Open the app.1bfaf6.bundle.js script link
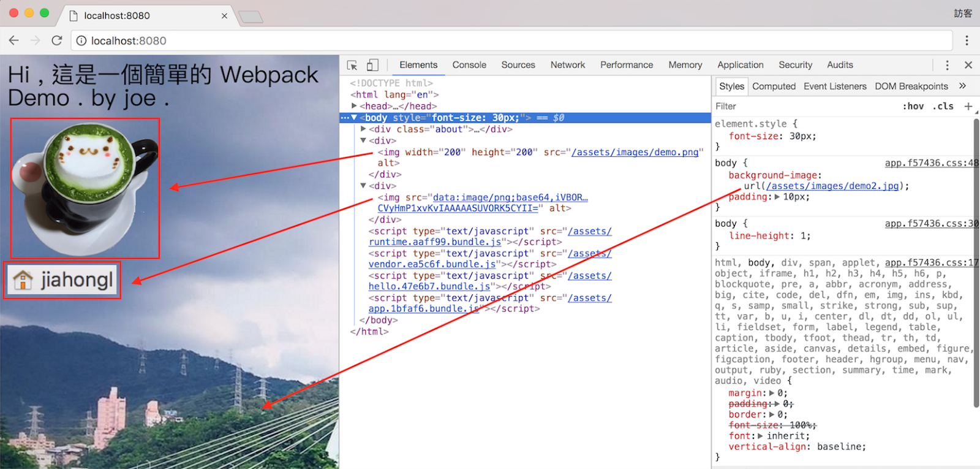Screen dimensions: 980x469 tap(490, 303)
